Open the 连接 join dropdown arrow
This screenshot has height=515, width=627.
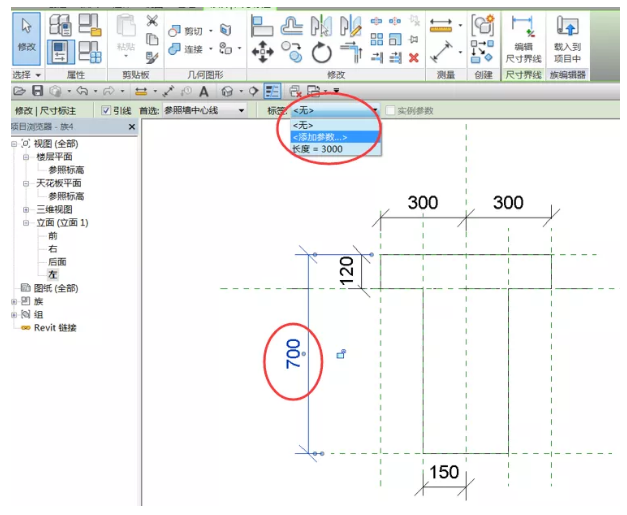211,49
